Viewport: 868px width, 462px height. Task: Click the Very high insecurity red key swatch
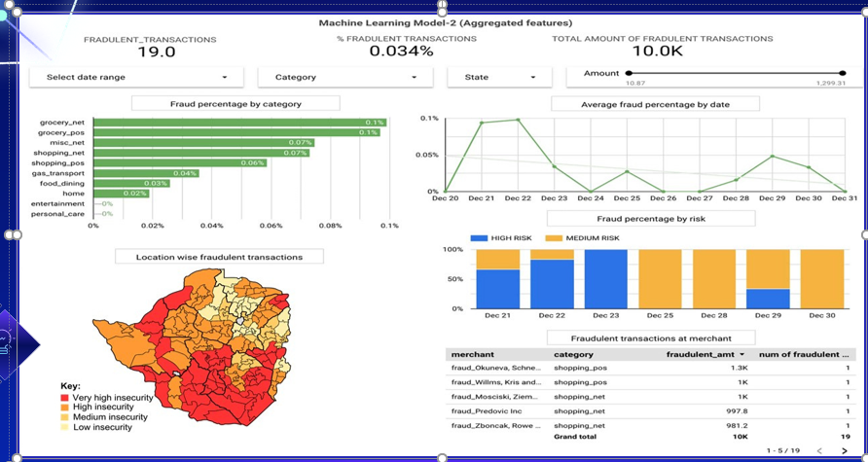point(64,398)
